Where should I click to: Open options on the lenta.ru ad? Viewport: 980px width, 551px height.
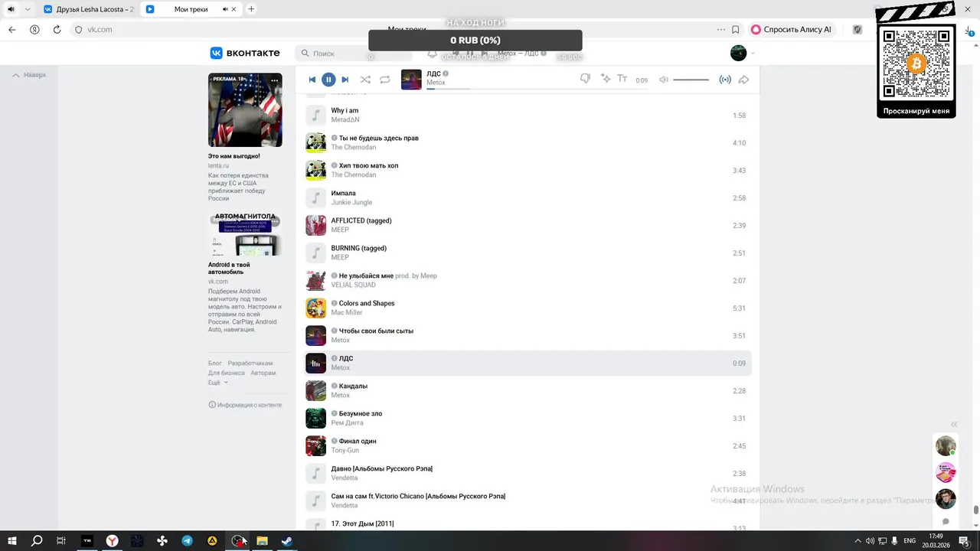tap(274, 80)
